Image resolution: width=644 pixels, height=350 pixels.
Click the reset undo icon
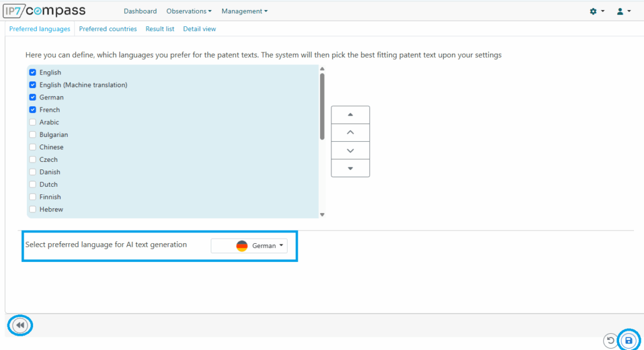[x=610, y=340]
